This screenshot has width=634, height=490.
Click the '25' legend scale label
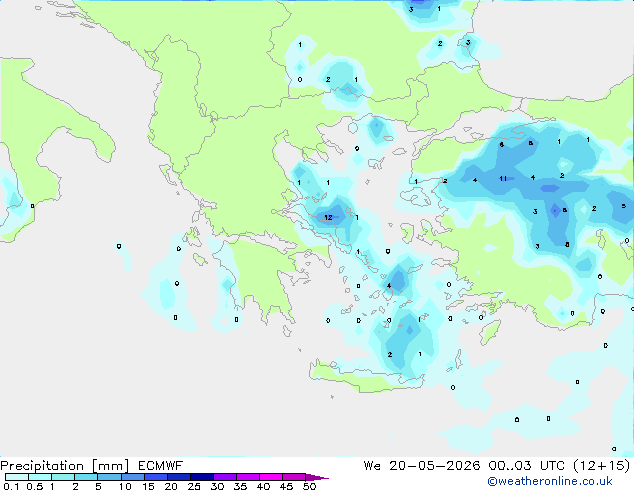[194, 486]
